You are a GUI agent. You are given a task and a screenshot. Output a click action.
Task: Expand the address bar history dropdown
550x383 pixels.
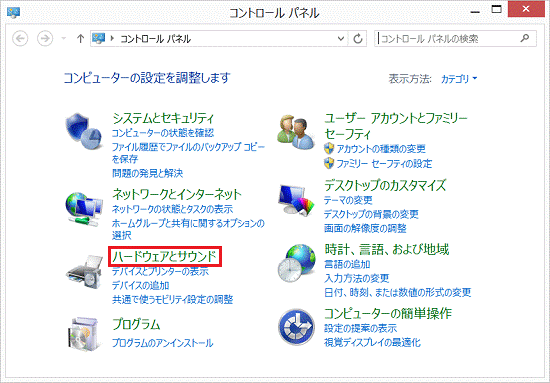point(341,38)
